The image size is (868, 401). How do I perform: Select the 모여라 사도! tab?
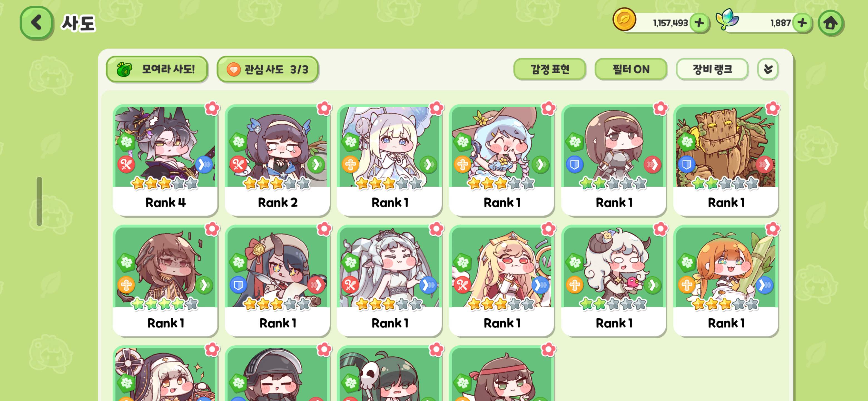[x=157, y=69]
